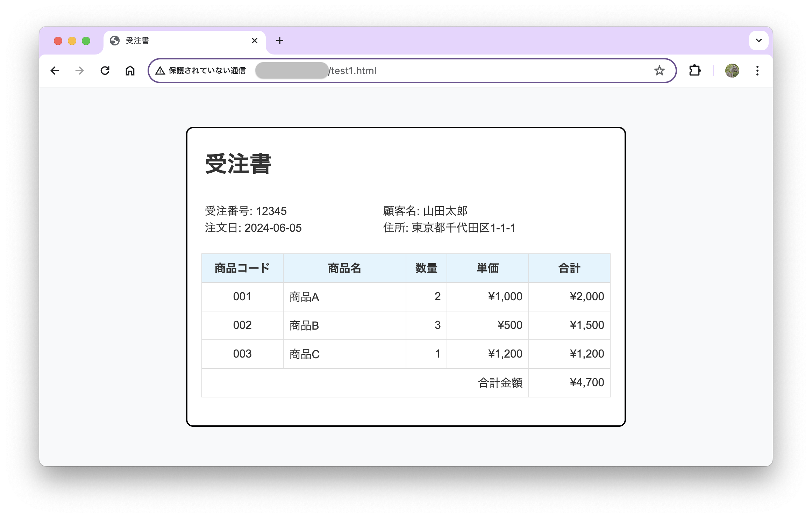Click the 受注番号: 12345 text
This screenshot has width=812, height=518.
[245, 211]
